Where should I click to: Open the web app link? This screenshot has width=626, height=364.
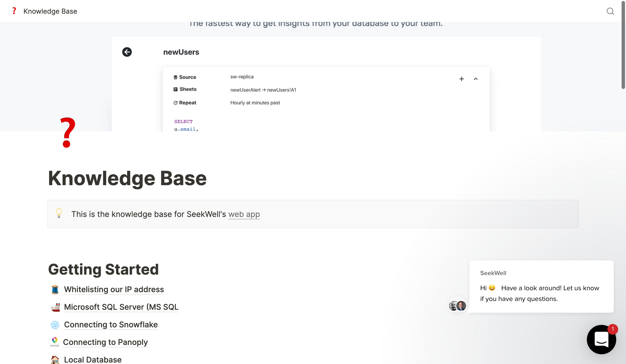244,214
